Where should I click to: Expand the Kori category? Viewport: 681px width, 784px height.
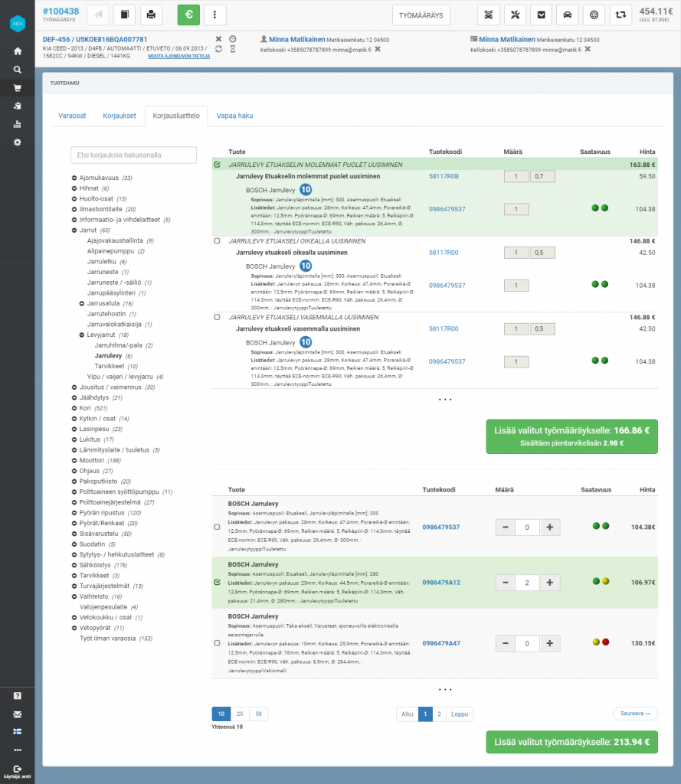point(74,409)
